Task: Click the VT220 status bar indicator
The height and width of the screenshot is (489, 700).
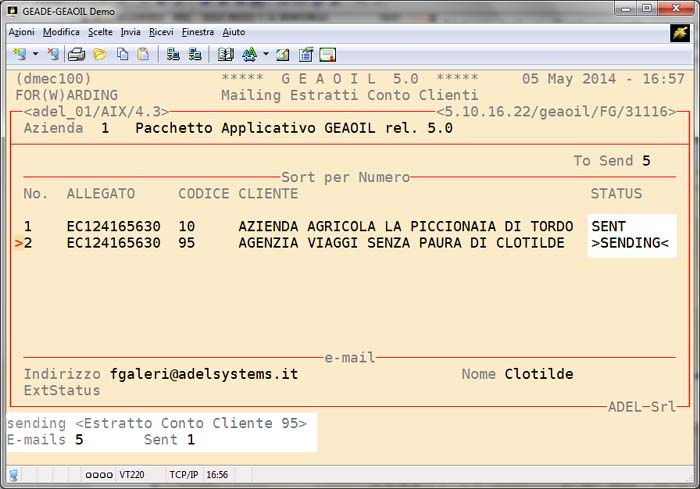Action: point(132,475)
